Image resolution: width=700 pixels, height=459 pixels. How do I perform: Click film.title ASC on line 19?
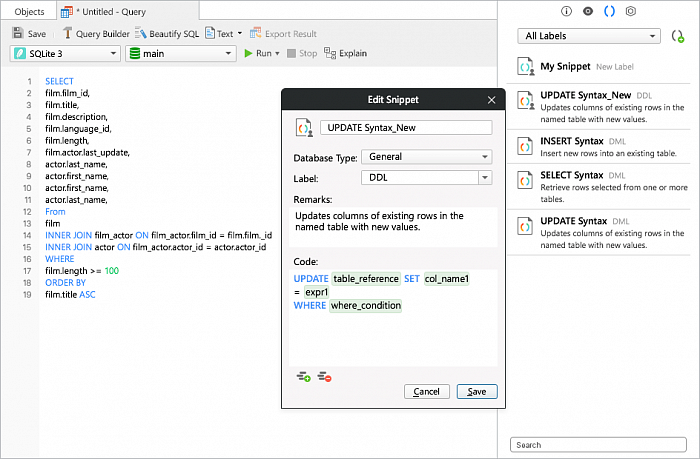coord(70,295)
